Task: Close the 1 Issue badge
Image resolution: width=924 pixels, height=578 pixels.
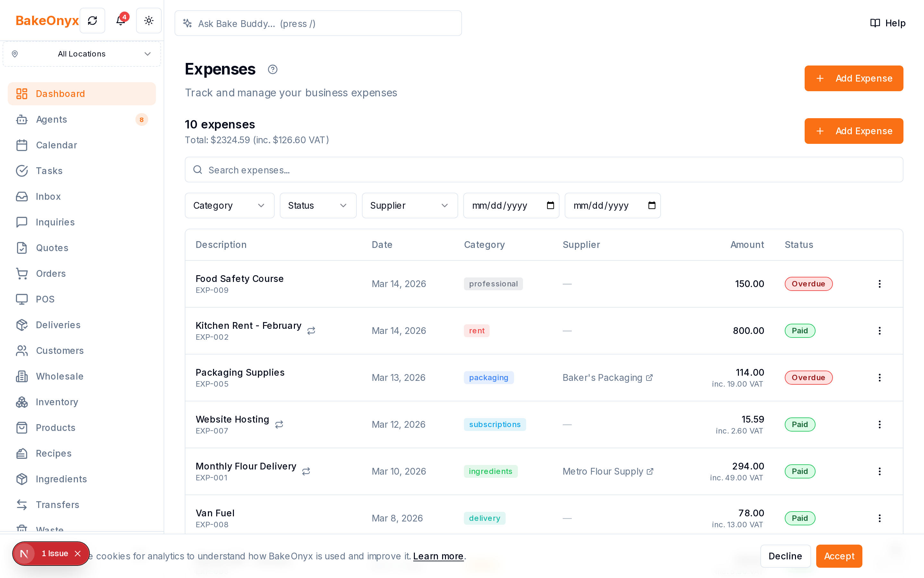Action: [78, 554]
